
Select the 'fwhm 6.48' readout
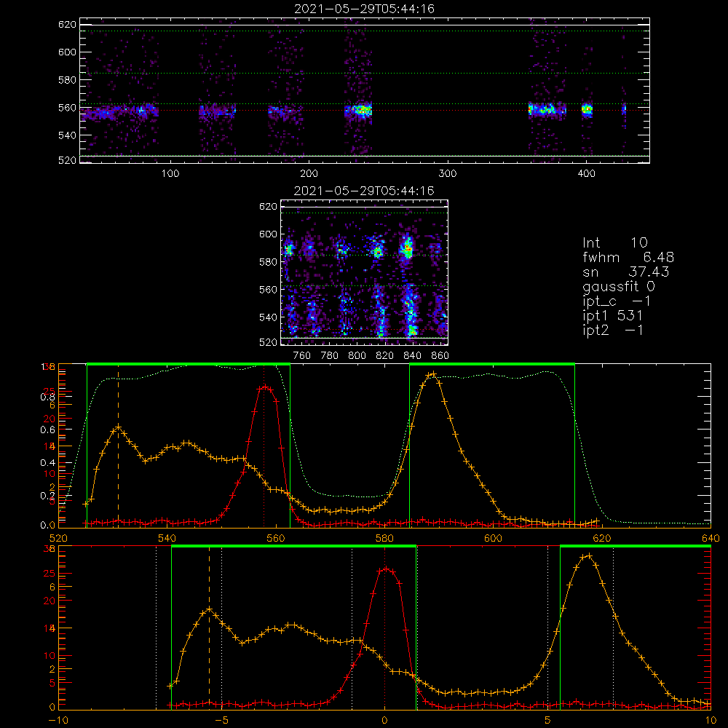[x=628, y=257]
